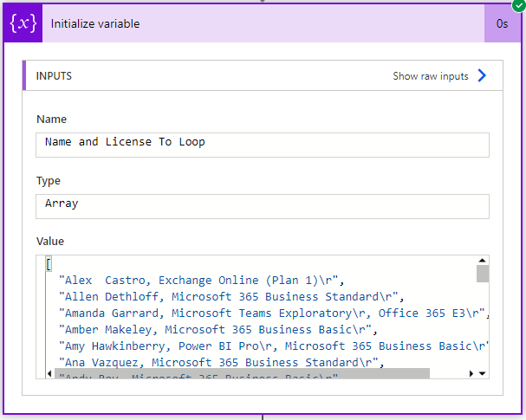The width and height of the screenshot is (526, 420).
Task: Open the Show raw inputs link
Action: click(431, 76)
